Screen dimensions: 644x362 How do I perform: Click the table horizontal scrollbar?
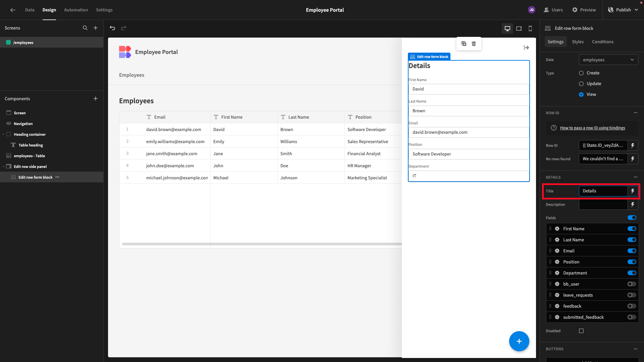click(x=262, y=244)
